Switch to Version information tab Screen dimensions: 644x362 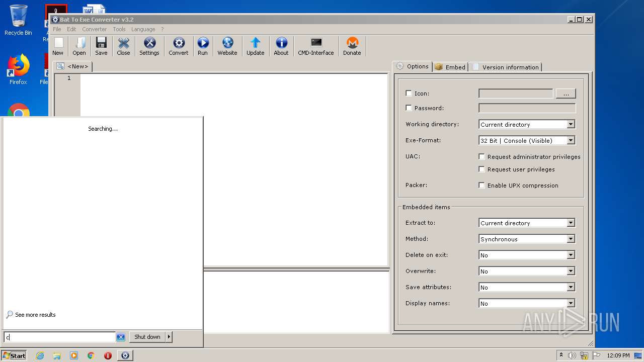[x=506, y=67]
